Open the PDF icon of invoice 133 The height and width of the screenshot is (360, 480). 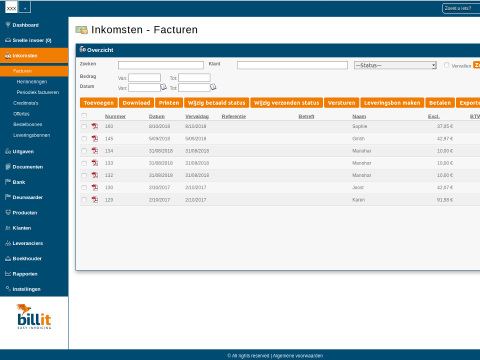coord(95,163)
